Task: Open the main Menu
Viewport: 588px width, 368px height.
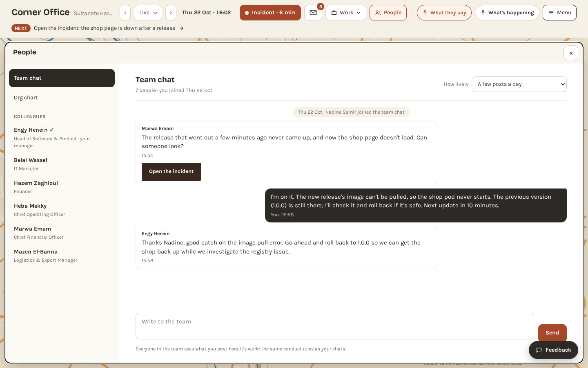Action: [x=559, y=13]
